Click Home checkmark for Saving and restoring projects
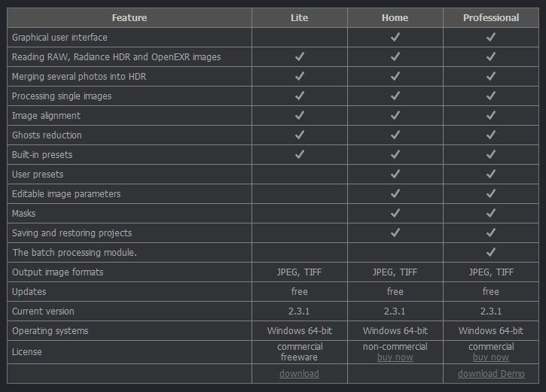This screenshot has width=546, height=392. click(395, 232)
